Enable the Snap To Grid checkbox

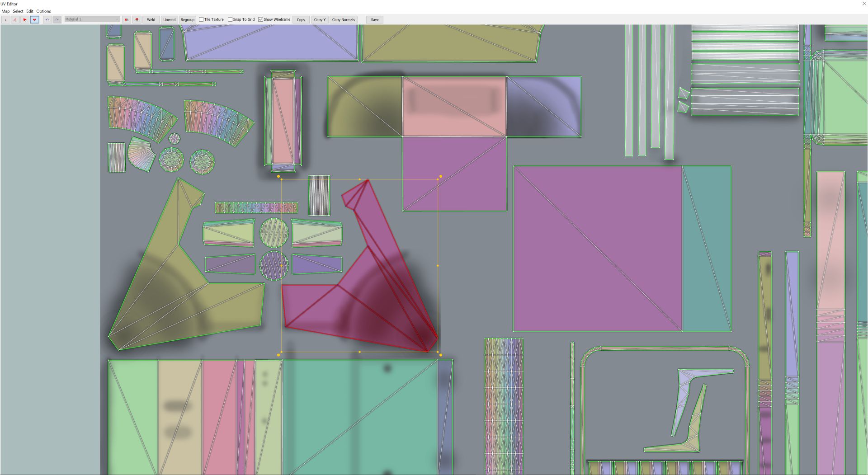click(230, 19)
